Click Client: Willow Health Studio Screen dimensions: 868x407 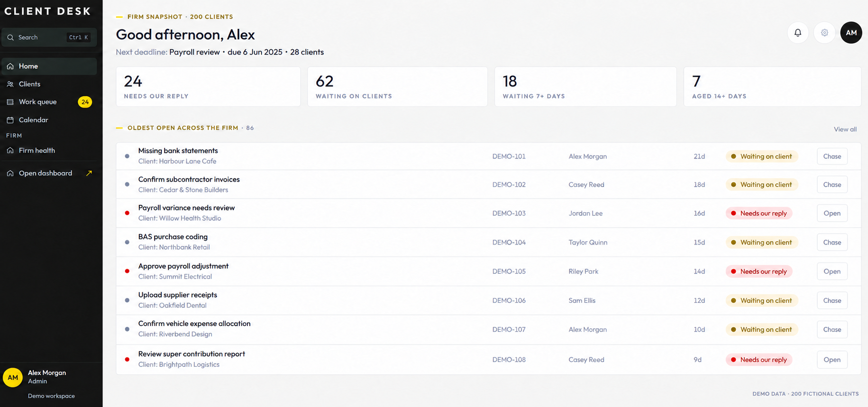180,218
